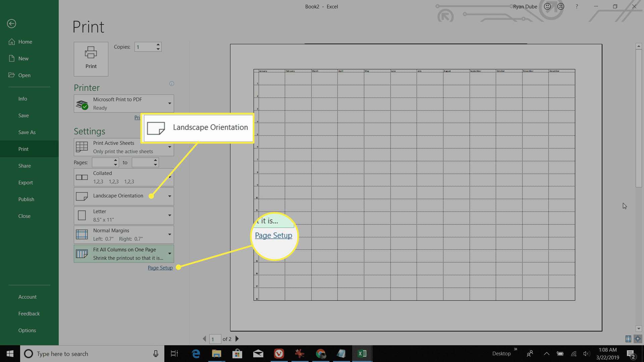This screenshot has width=644, height=362.
Task: Go to the previous preview page arrow
Action: [204, 339]
